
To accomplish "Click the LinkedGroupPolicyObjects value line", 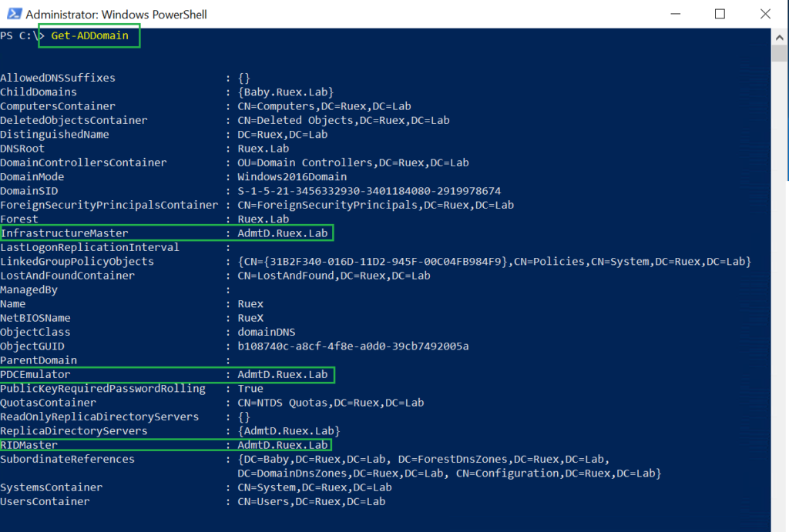I will [x=494, y=262].
